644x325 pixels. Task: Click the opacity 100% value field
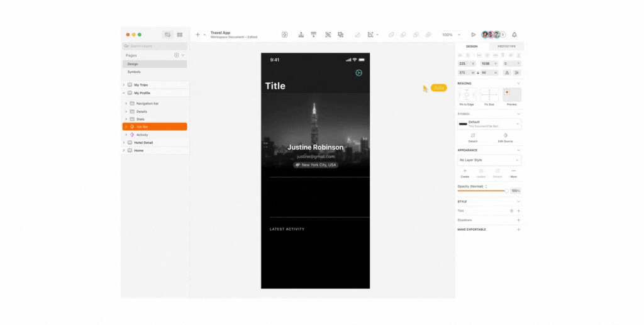[x=516, y=191]
